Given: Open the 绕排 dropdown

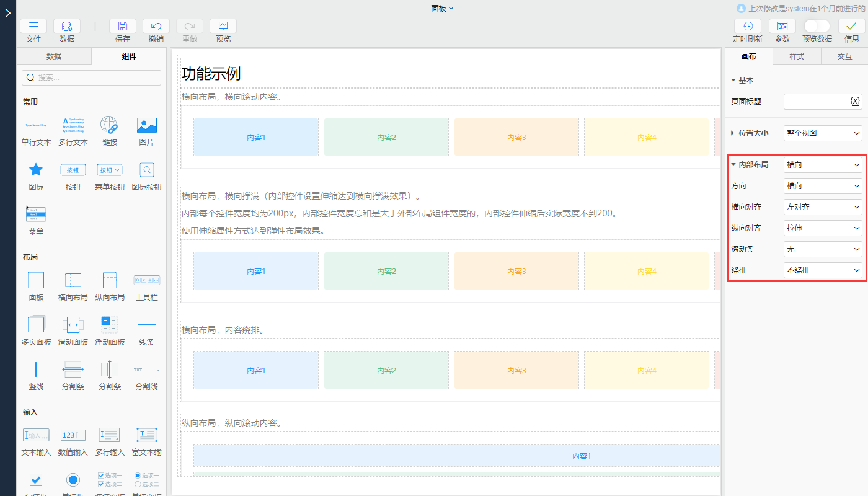Looking at the screenshot, I should tap(823, 270).
